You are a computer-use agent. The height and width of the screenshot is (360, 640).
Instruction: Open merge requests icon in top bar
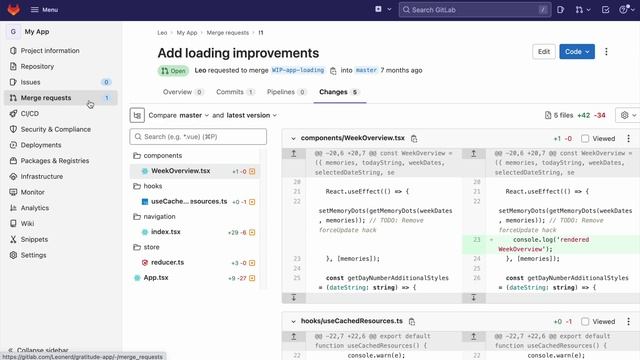(583, 10)
